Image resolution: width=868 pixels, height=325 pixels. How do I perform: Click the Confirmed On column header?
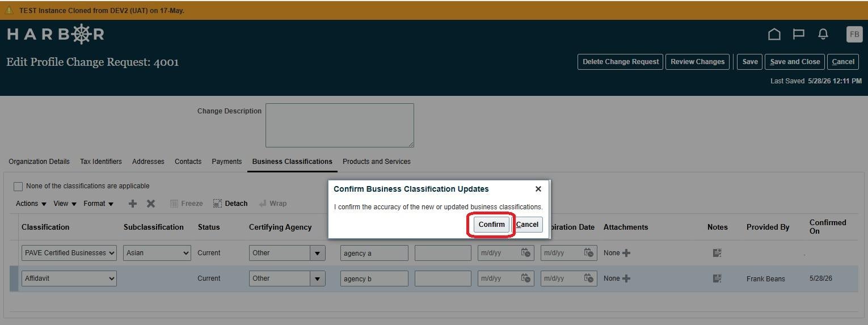pos(828,227)
